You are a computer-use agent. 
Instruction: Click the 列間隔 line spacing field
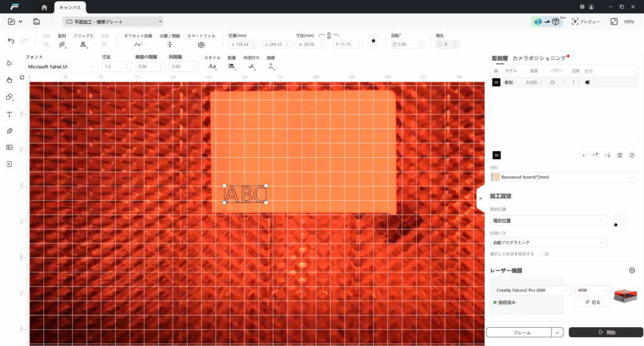click(183, 67)
